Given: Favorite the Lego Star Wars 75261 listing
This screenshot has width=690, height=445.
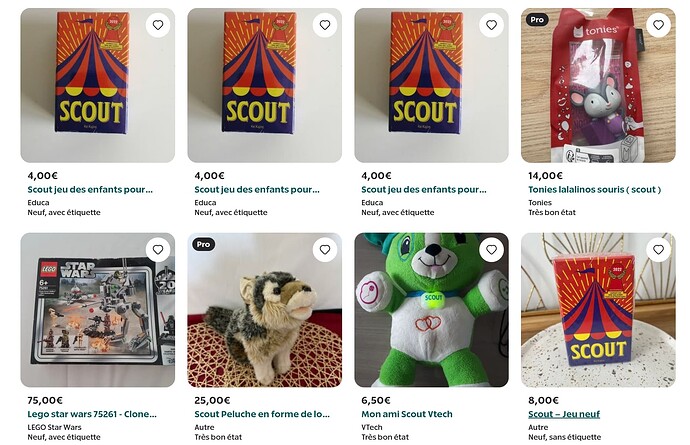Looking at the screenshot, I should [157, 249].
